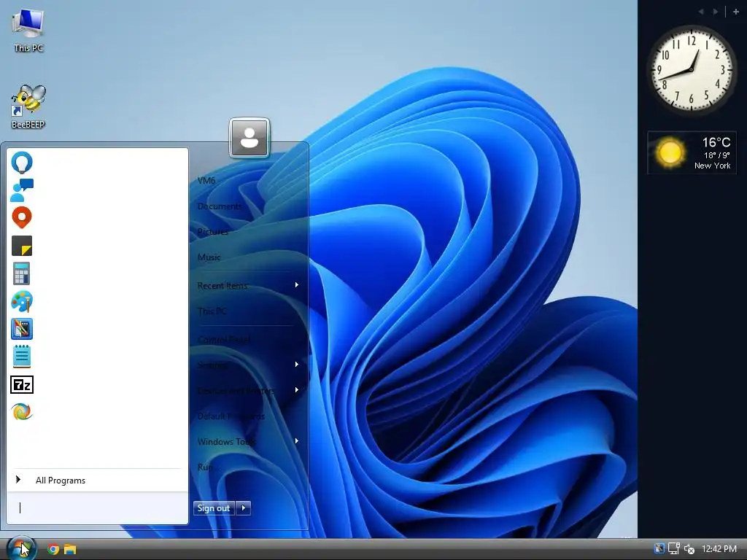Open Google Chrome from the taskbar

tap(53, 550)
